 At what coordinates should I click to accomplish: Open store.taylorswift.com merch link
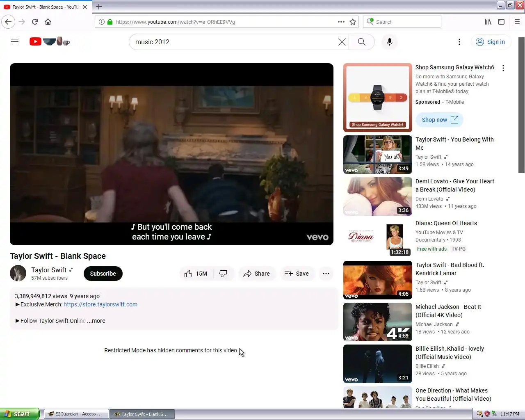coord(100,304)
